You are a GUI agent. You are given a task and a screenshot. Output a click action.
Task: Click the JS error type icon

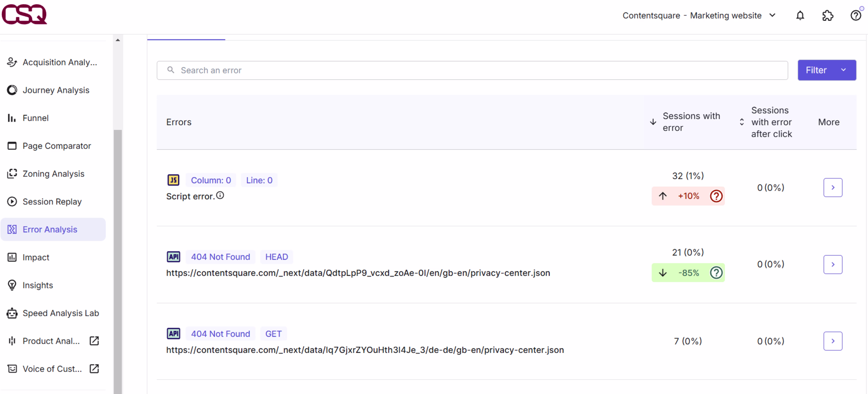tap(173, 180)
